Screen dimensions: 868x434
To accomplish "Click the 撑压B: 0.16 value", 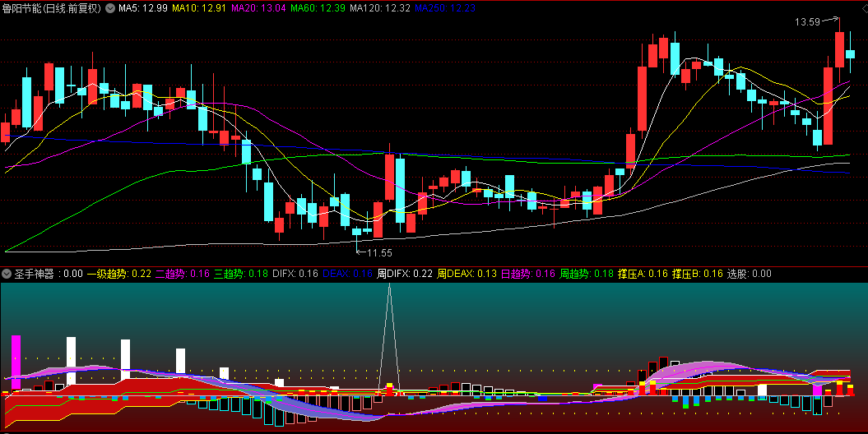I will point(698,274).
